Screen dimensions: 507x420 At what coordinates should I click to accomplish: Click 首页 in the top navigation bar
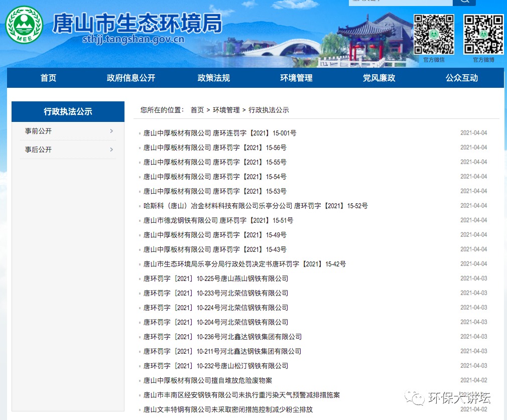point(48,78)
